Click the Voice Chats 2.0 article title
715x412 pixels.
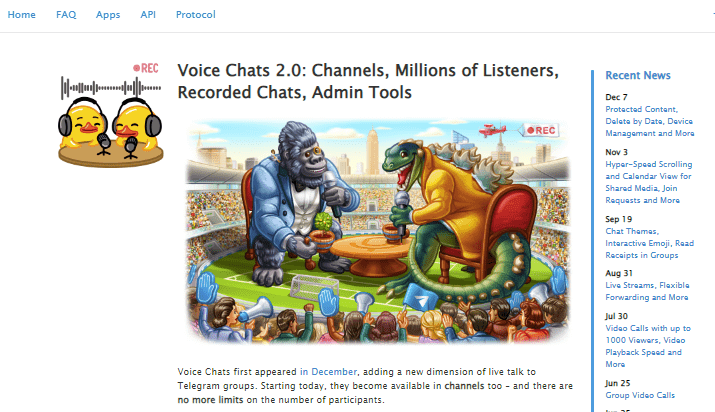click(x=368, y=81)
